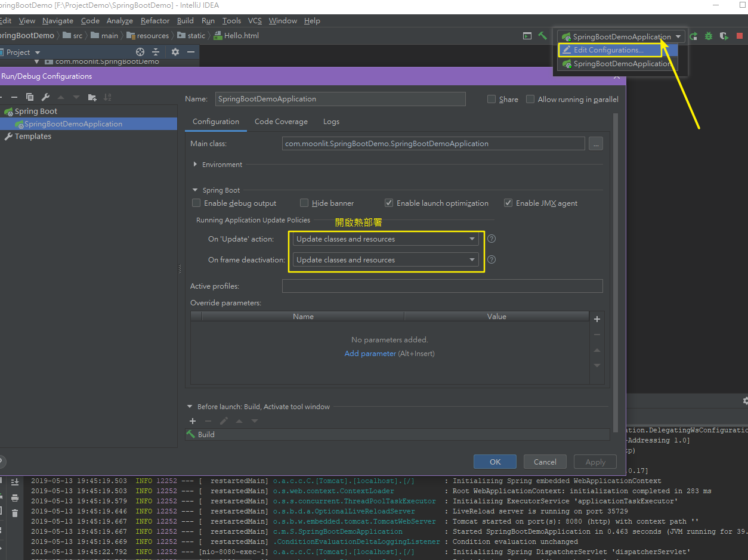Open the Refactor menu
Viewport: 748px width, 560px height.
155,21
